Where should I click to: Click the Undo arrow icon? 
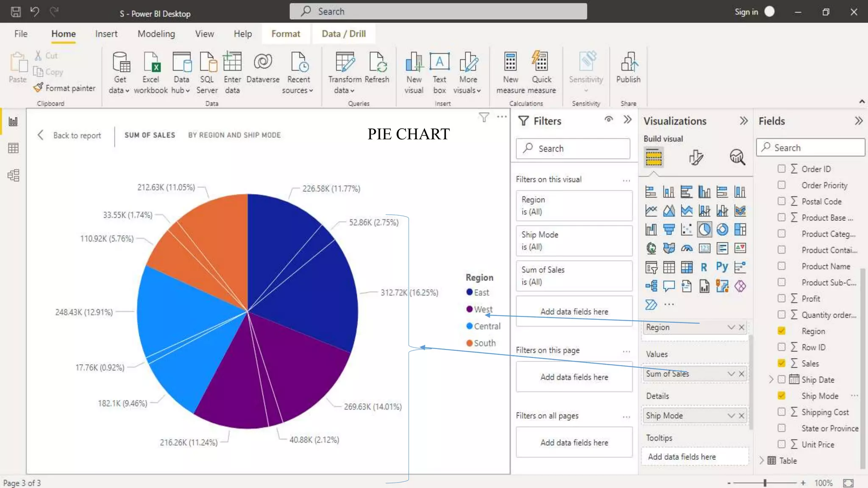[x=35, y=11]
